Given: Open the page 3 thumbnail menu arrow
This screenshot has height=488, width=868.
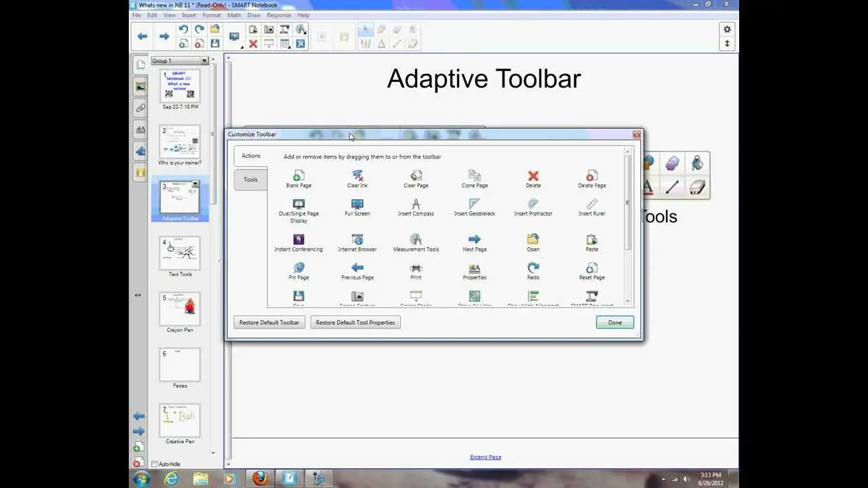Looking at the screenshot, I should click(x=195, y=184).
